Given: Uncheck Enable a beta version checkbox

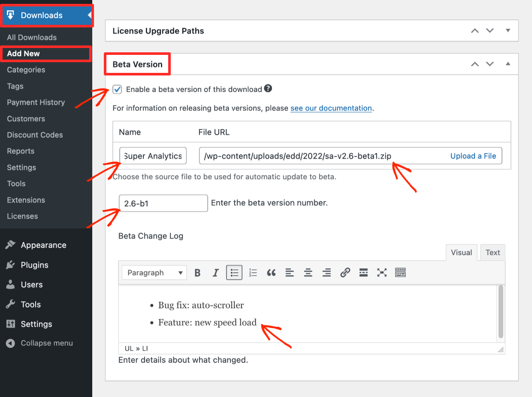Looking at the screenshot, I should 117,89.
